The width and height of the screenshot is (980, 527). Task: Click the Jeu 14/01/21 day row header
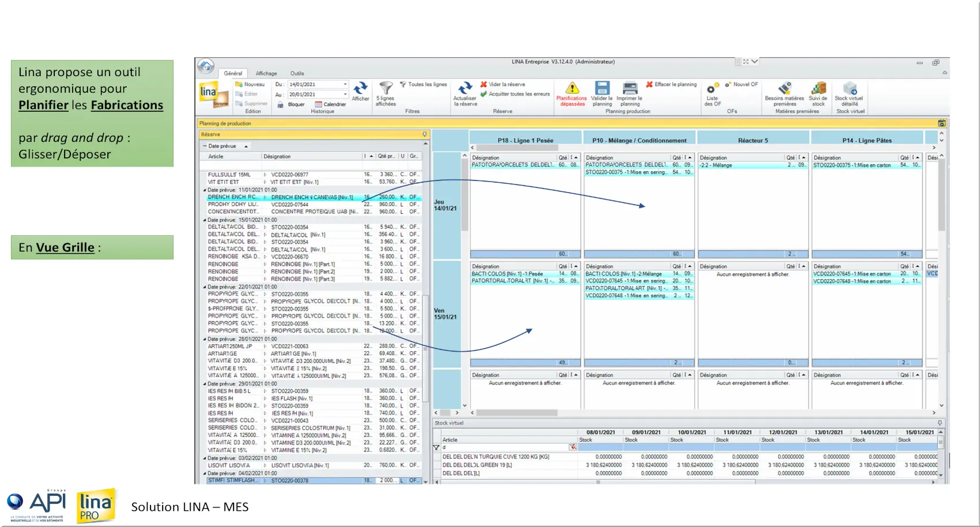point(446,205)
